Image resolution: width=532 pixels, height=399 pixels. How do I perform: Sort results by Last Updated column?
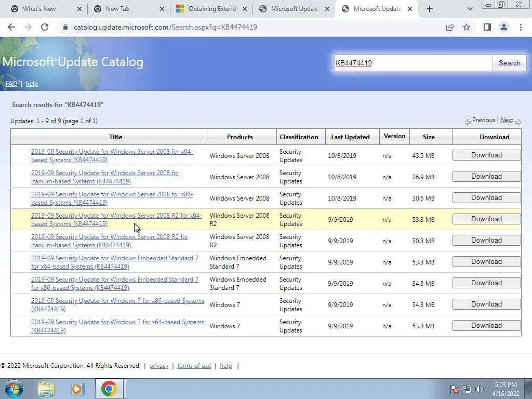pos(350,137)
